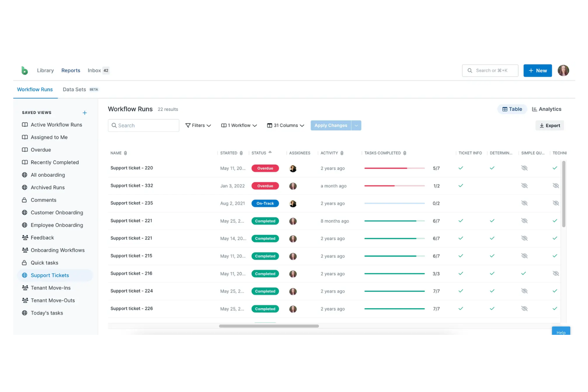This screenshot has height=392, width=588.
Task: Click the people icon next to Feedback
Action: coord(25,238)
